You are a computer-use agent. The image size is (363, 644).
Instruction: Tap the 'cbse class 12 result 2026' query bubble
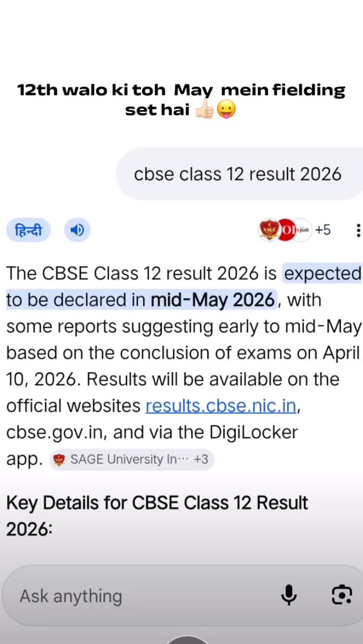click(238, 174)
